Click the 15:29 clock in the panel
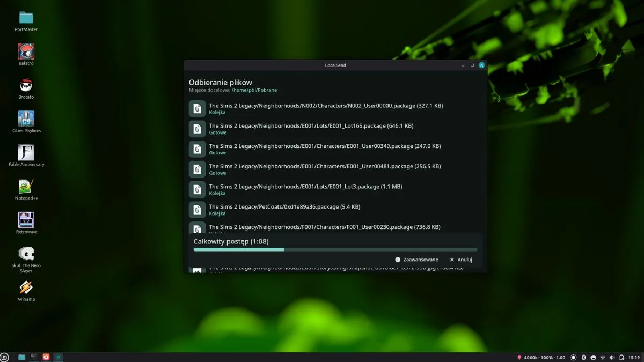The image size is (644, 362). (634, 357)
